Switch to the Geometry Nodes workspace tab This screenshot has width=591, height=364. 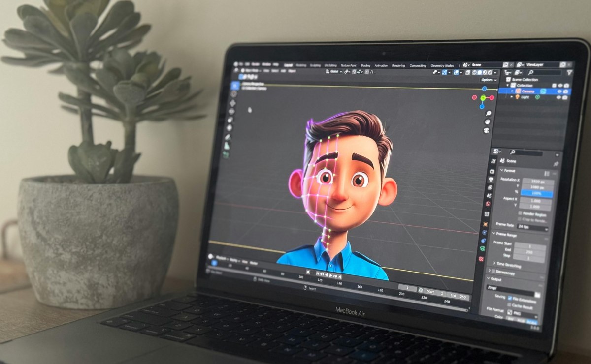tap(442, 65)
